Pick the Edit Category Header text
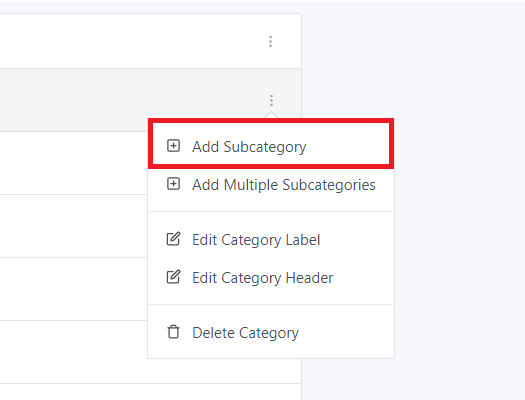 click(x=262, y=278)
